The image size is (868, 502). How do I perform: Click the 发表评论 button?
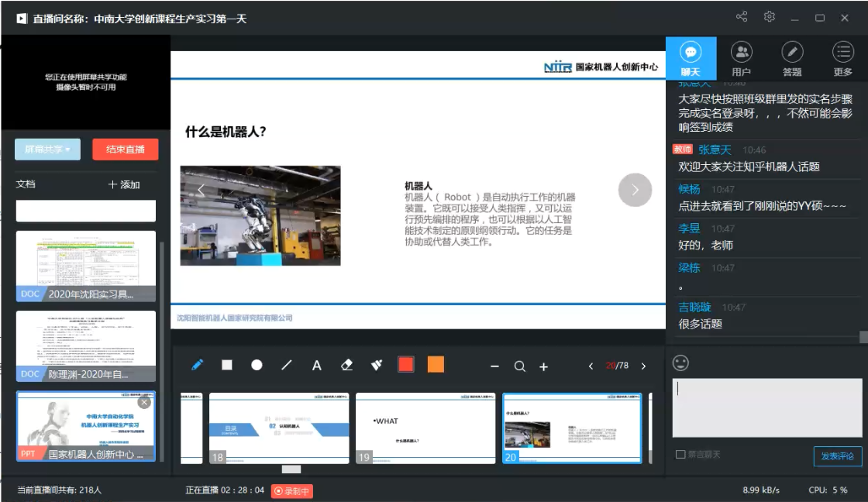click(x=838, y=456)
